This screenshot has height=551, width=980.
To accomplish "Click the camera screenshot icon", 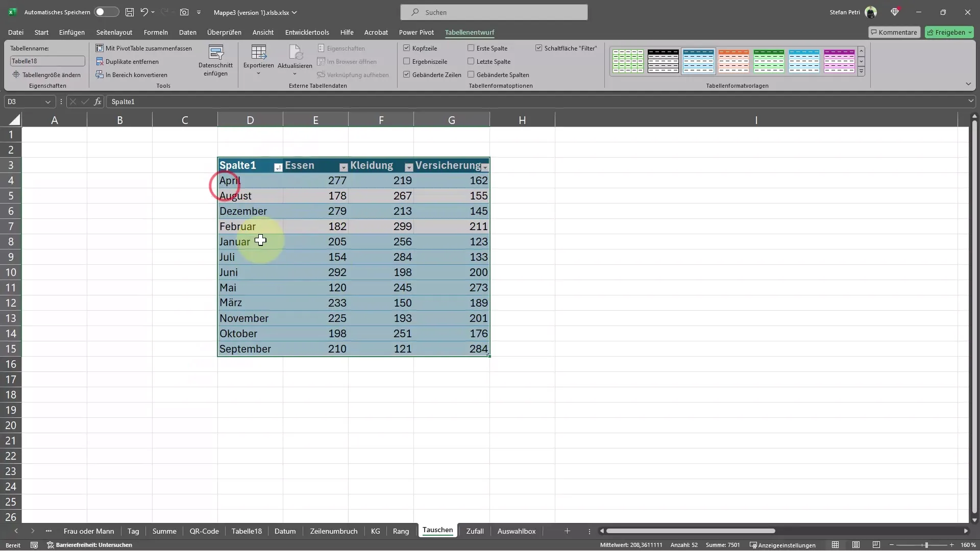I will [x=184, y=12].
